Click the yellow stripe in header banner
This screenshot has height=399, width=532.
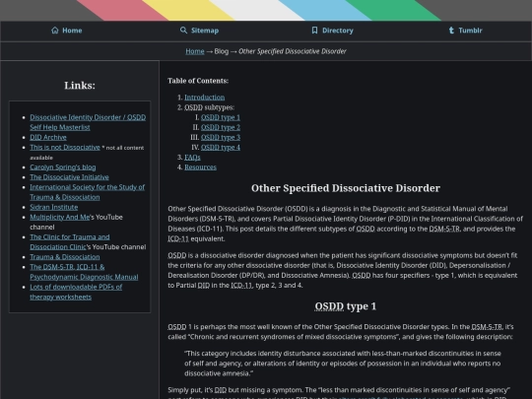click(x=188, y=10)
